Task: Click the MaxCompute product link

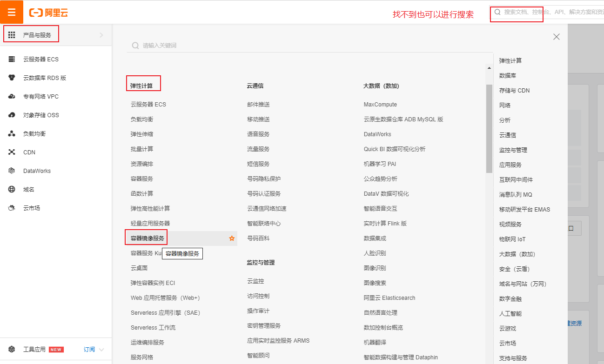Action: tap(380, 104)
